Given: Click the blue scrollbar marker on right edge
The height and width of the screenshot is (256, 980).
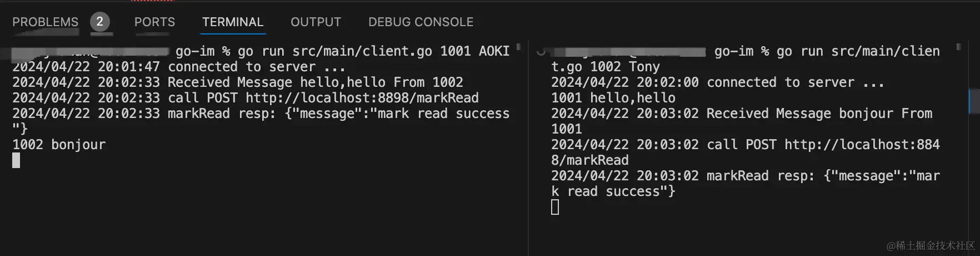Looking at the screenshot, I should 969,101.
